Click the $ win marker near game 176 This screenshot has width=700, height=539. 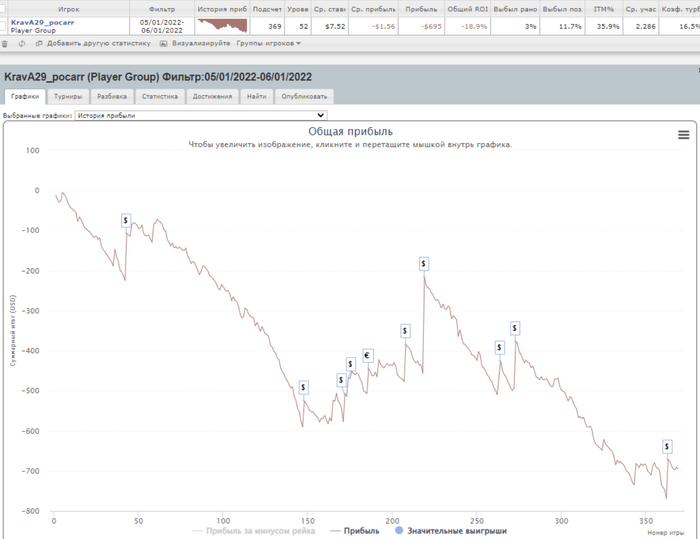(x=351, y=364)
